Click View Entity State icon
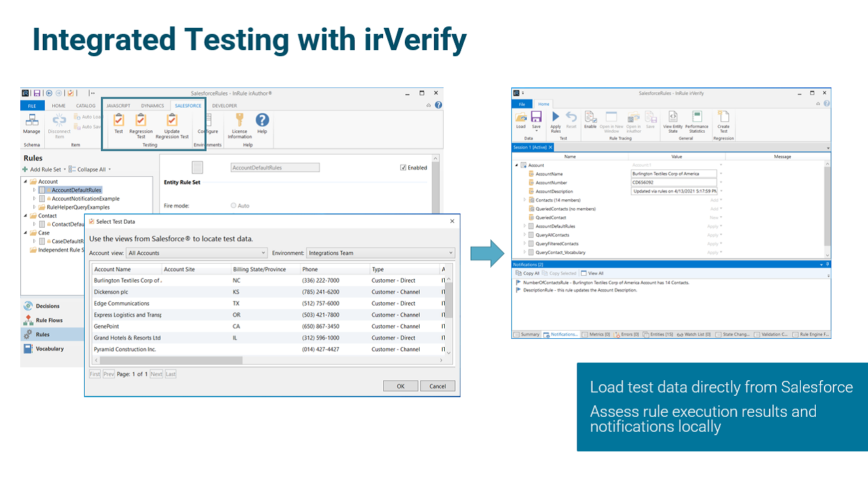 click(x=673, y=117)
